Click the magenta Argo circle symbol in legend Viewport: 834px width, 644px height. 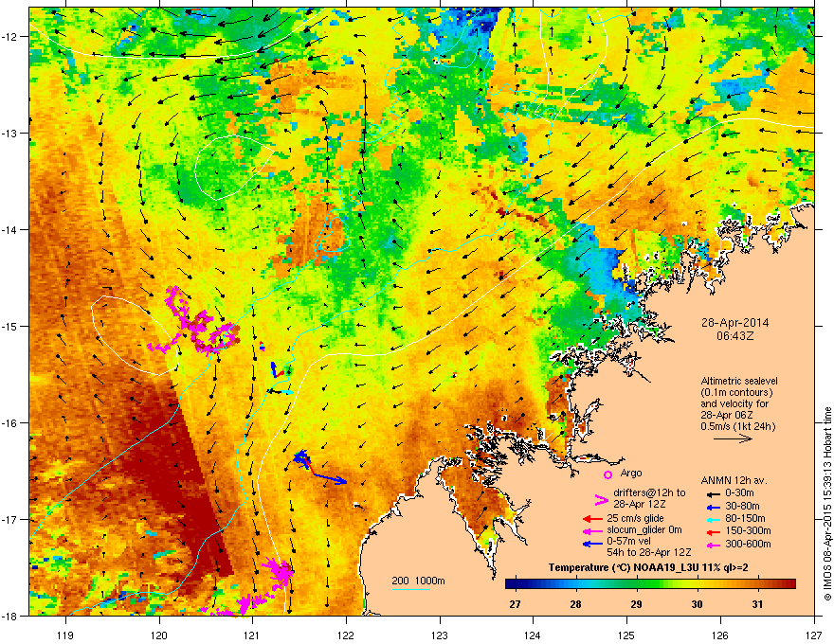(607, 475)
